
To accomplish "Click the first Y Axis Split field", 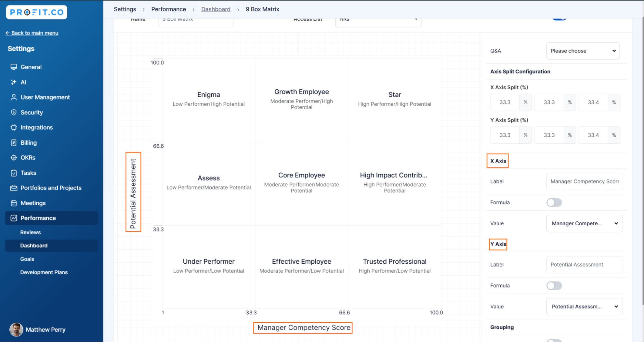I will click(505, 135).
